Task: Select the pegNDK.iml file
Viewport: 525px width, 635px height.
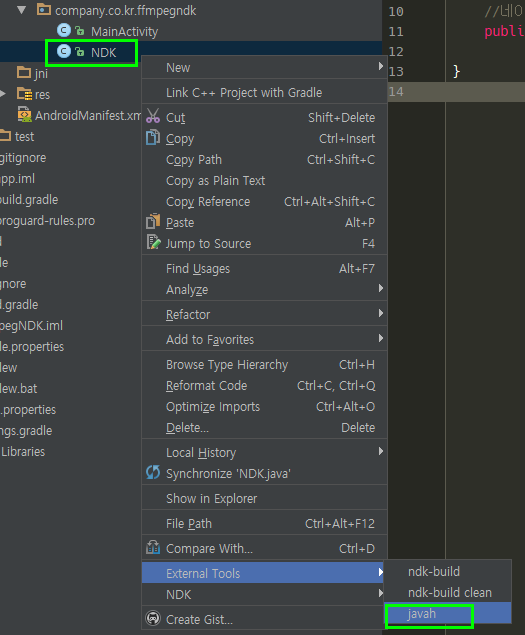Action: coord(31,325)
